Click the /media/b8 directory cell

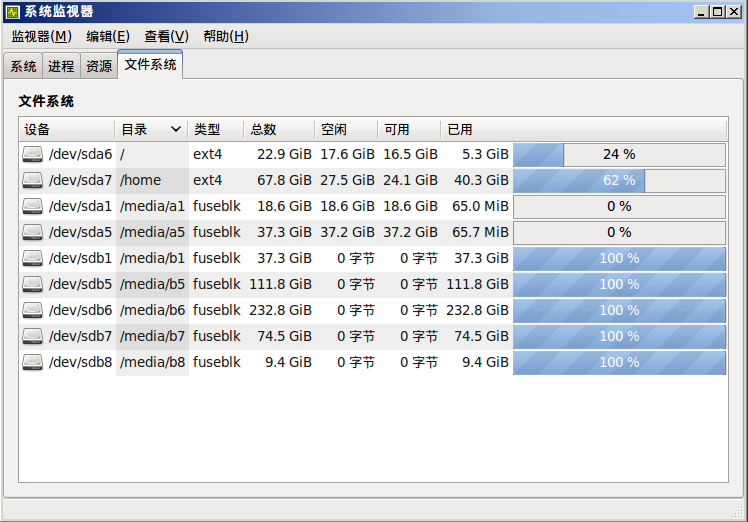[x=152, y=362]
